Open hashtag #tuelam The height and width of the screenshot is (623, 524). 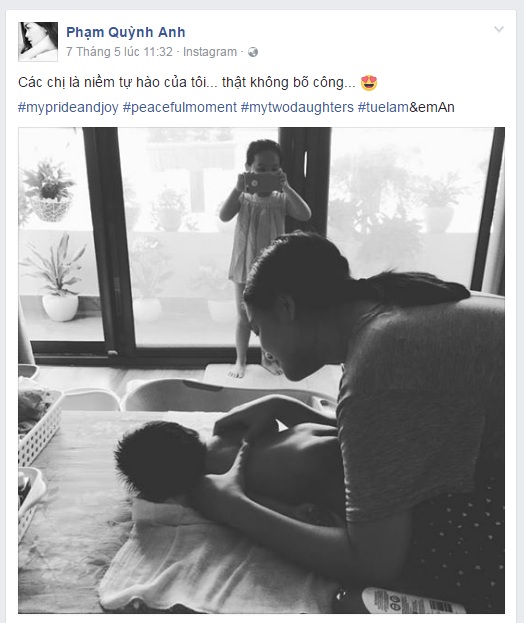[x=383, y=107]
